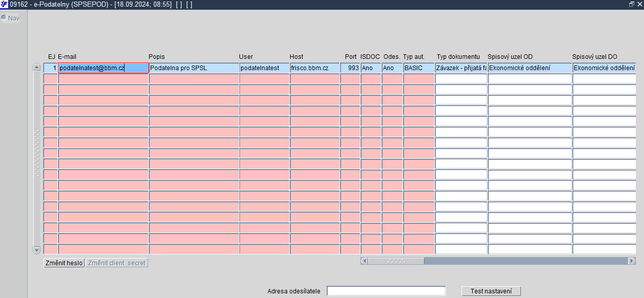Open the ISDOC Ano cell

tap(371, 68)
